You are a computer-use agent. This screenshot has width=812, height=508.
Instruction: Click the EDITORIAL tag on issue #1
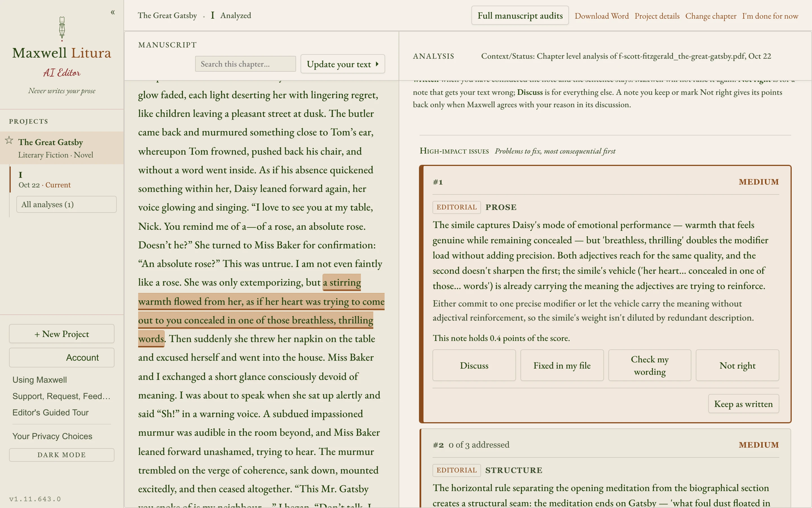coord(457,207)
